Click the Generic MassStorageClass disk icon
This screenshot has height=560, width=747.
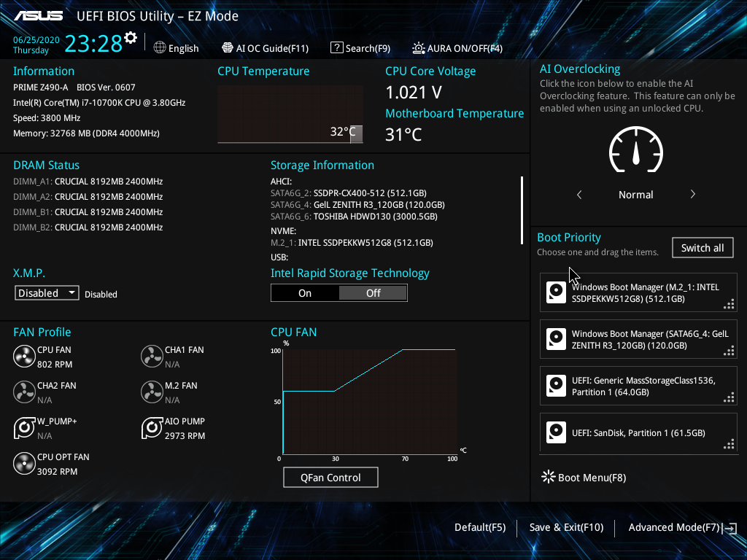[555, 386]
